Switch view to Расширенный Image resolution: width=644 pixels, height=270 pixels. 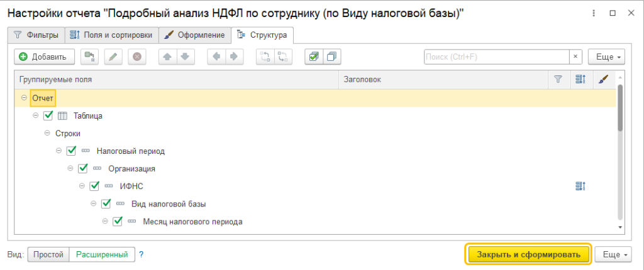(x=102, y=254)
